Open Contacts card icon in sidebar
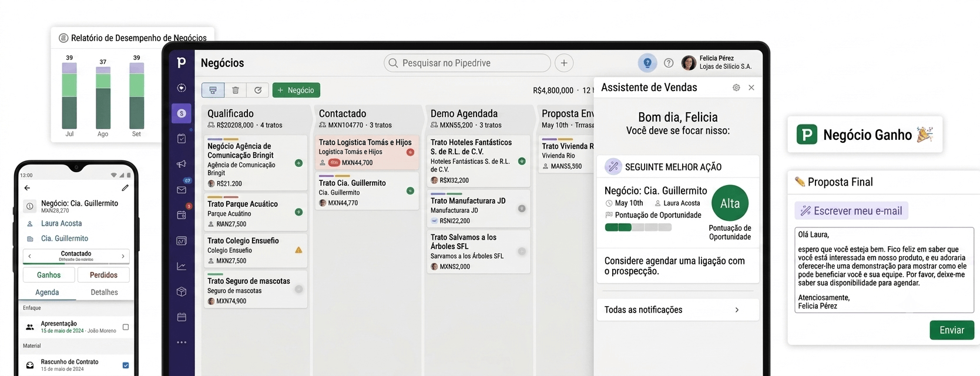This screenshot has width=980, height=376. pos(182,241)
